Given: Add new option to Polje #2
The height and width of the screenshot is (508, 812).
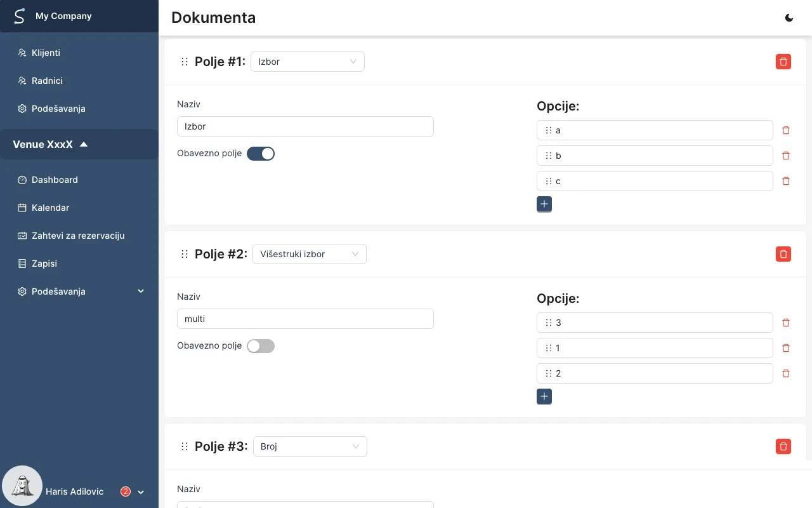Looking at the screenshot, I should pyautogui.click(x=544, y=396).
